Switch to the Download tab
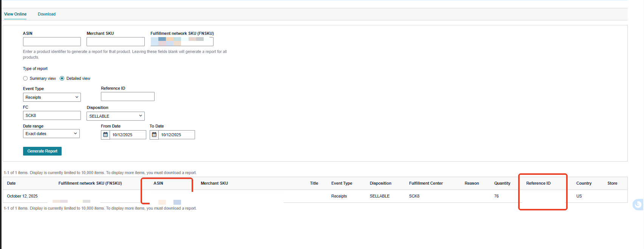The image size is (644, 249). (46, 14)
